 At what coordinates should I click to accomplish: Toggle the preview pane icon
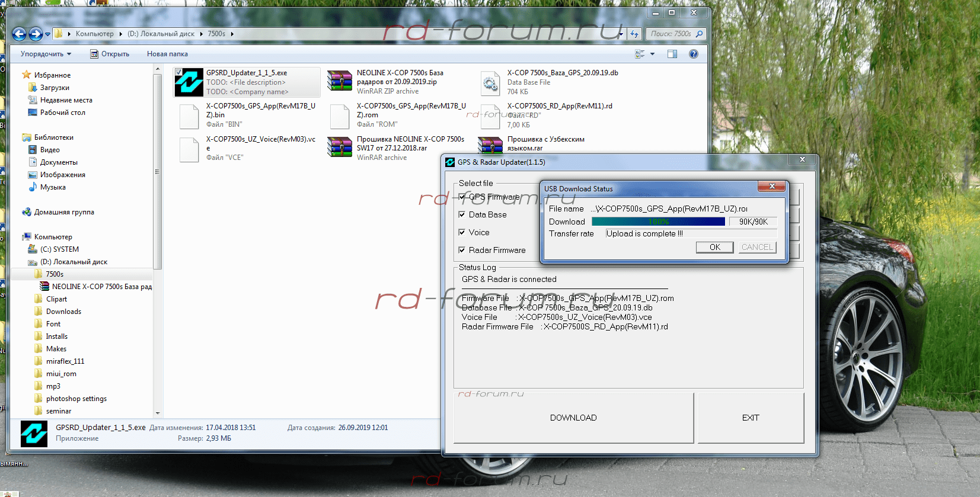[672, 54]
